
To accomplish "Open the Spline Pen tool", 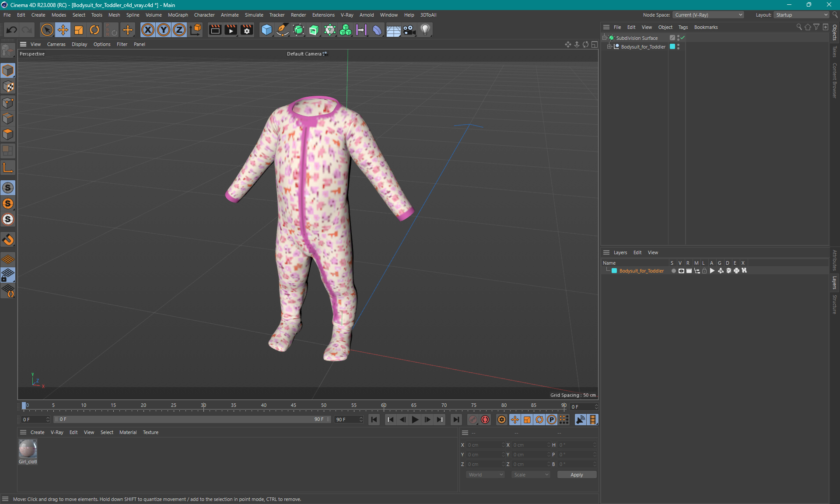I will pos(283,30).
